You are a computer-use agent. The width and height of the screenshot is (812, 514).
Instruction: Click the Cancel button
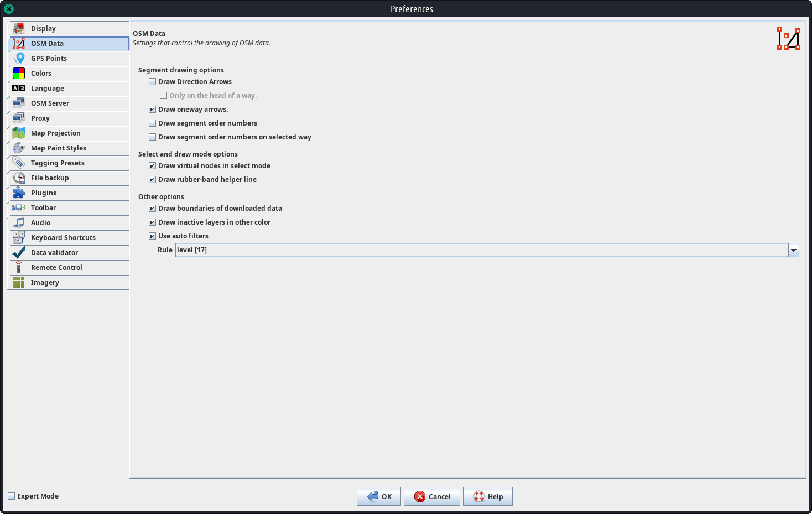click(432, 496)
